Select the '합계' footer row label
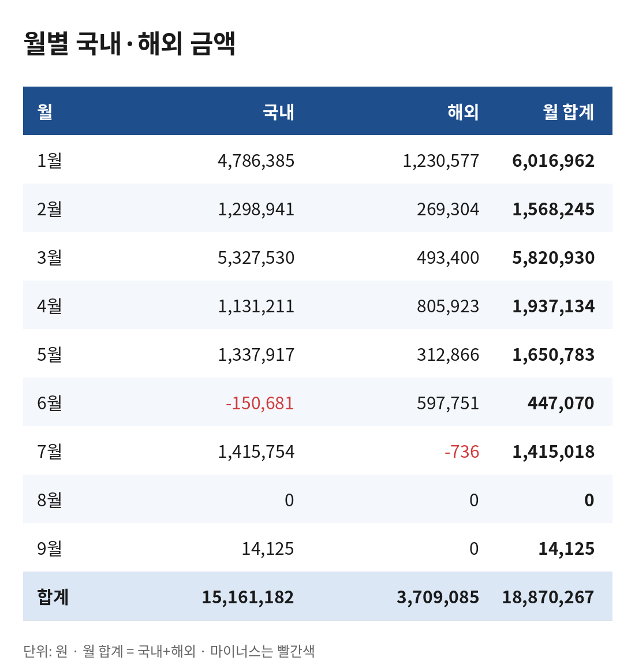The image size is (635, 672). tap(53, 596)
